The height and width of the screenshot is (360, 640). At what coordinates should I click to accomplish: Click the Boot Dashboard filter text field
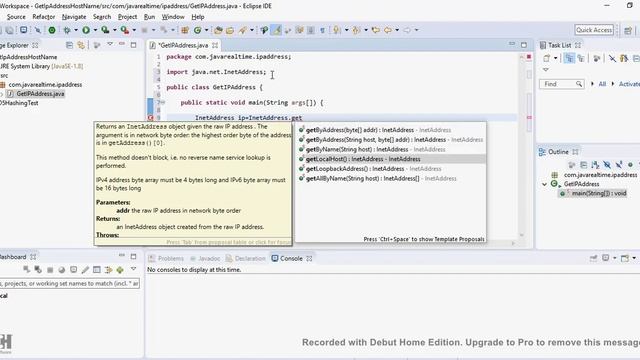click(69, 283)
